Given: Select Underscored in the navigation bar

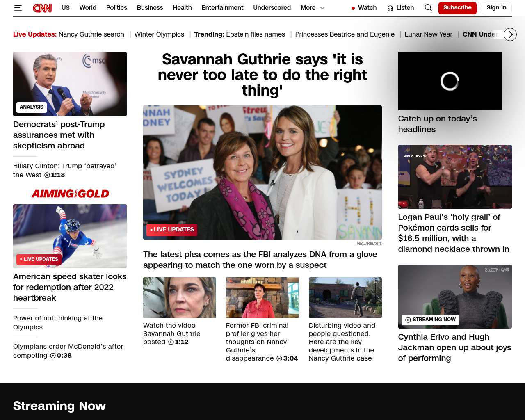Looking at the screenshot, I should tap(272, 8).
